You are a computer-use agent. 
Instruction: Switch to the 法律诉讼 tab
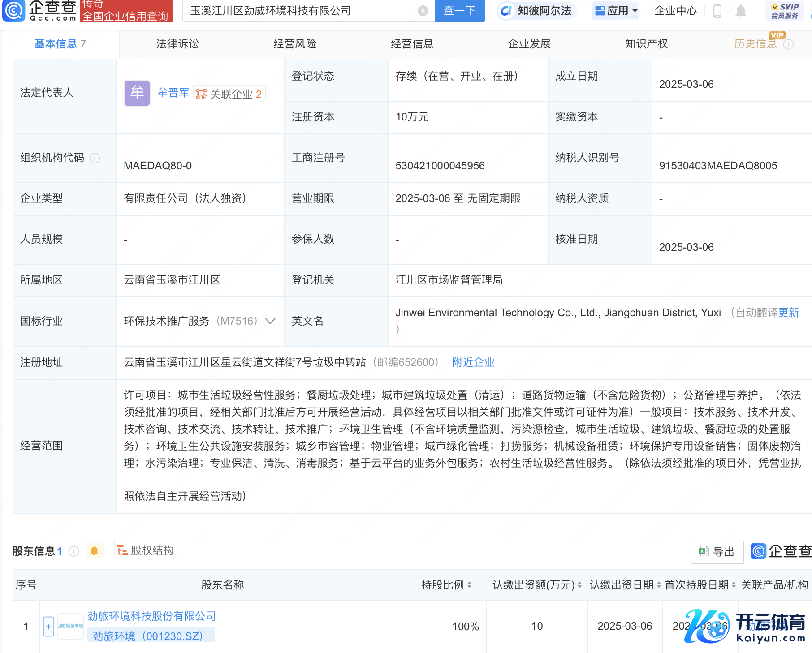(177, 44)
